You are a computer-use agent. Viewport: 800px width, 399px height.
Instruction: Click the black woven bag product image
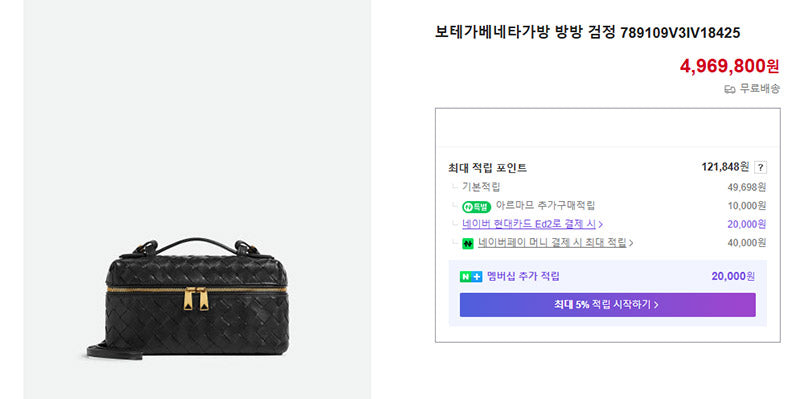[x=188, y=298]
